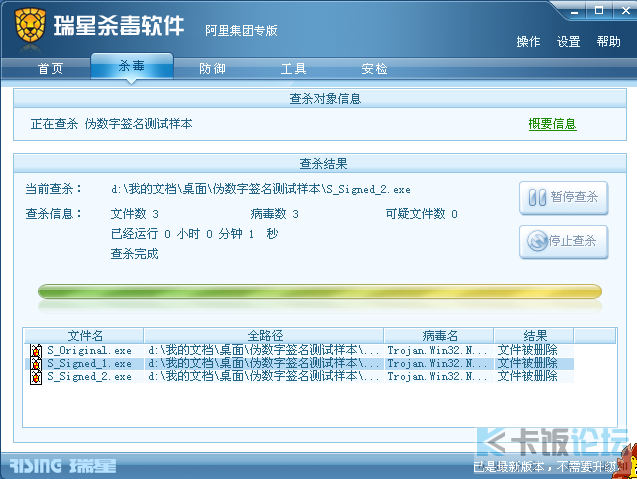
Task: Click the Rising lion shield logo
Action: click(30, 25)
